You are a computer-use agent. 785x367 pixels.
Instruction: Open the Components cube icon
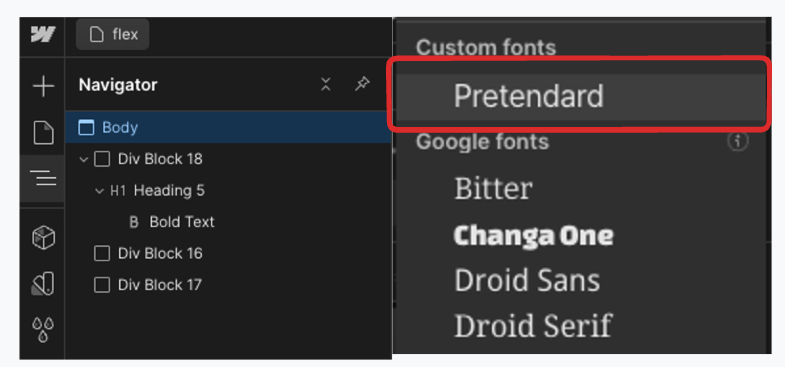[44, 237]
